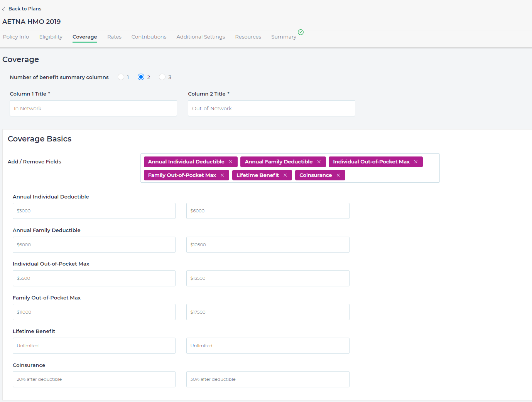Select 1 benefit summary column
532x402 pixels.
click(121, 77)
